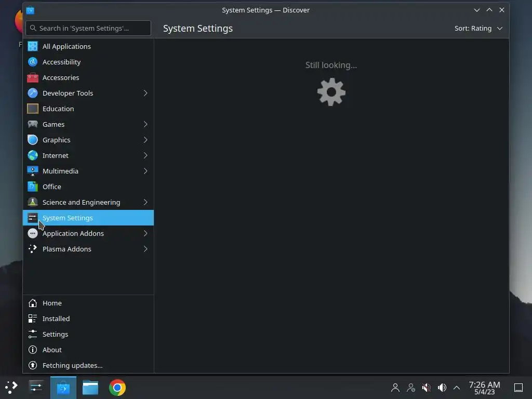Click the Developer Tools label
Image resolution: width=532 pixels, height=399 pixels.
click(x=68, y=94)
